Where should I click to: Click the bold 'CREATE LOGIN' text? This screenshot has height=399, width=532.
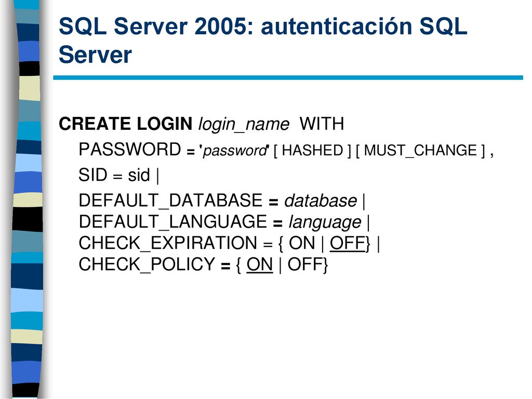click(126, 124)
